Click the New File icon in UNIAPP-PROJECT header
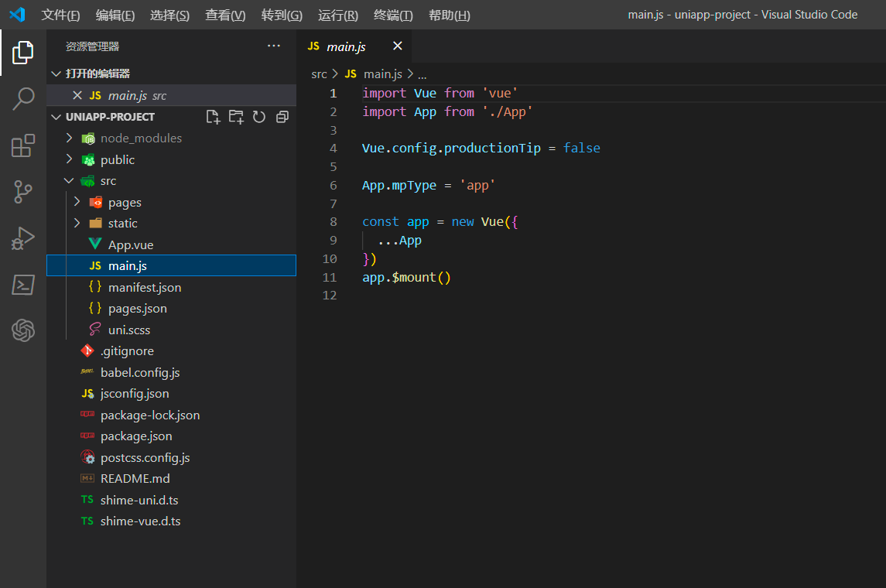Viewport: 886px width, 588px height. tap(213, 117)
